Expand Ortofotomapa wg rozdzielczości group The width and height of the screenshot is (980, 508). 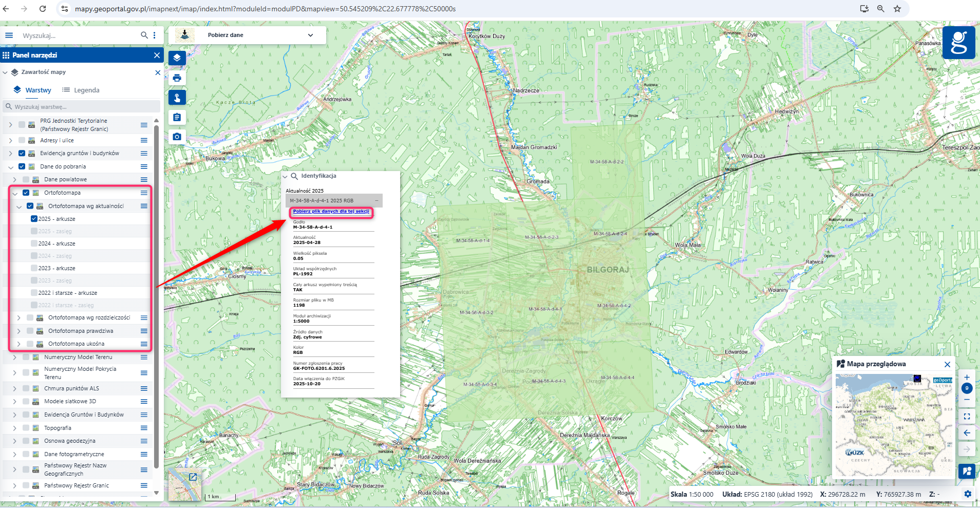(x=19, y=318)
